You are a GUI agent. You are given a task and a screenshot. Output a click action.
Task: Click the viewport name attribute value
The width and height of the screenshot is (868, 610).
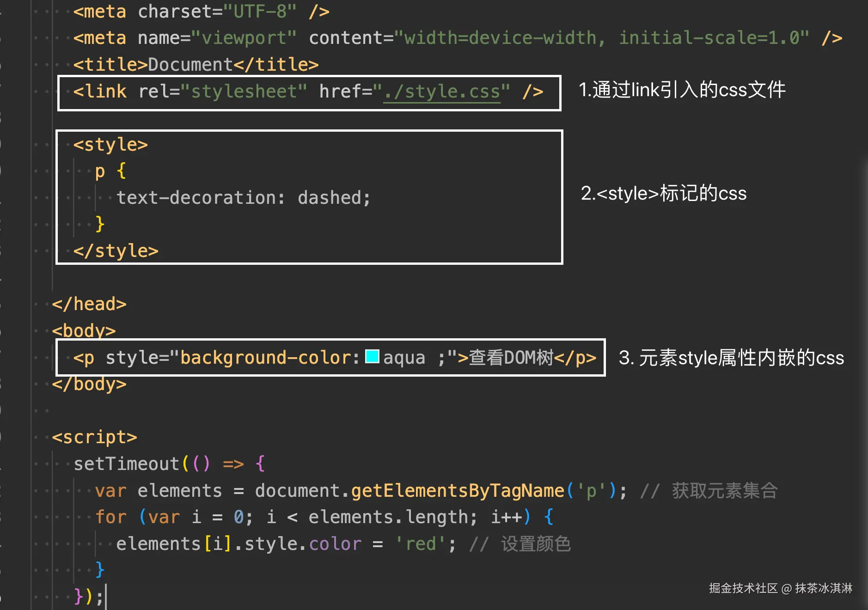point(244,38)
